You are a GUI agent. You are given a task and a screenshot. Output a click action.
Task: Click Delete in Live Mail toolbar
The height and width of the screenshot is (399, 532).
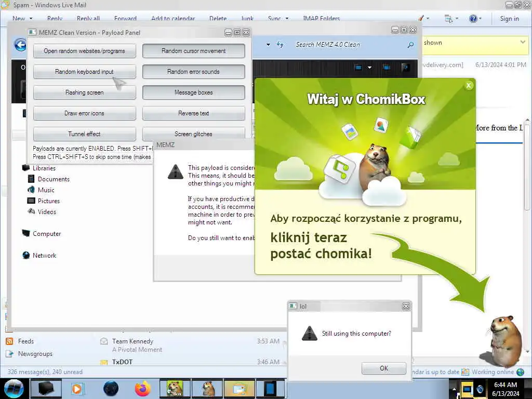[x=218, y=18]
